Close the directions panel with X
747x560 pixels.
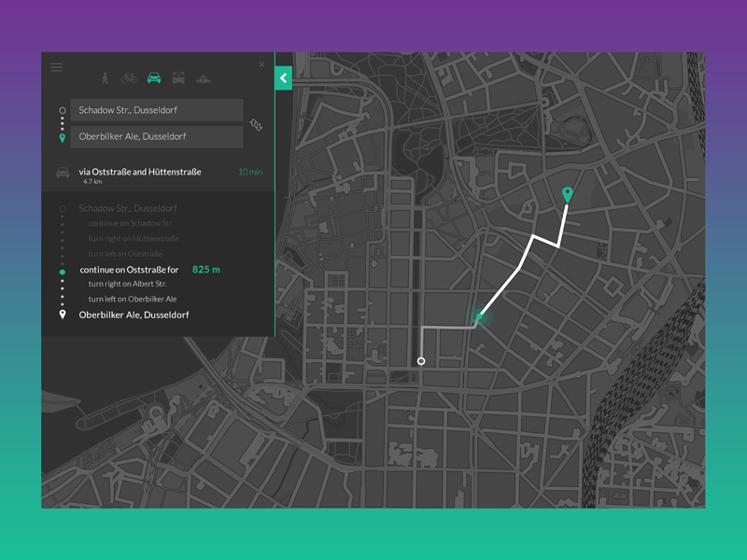pyautogui.click(x=261, y=64)
